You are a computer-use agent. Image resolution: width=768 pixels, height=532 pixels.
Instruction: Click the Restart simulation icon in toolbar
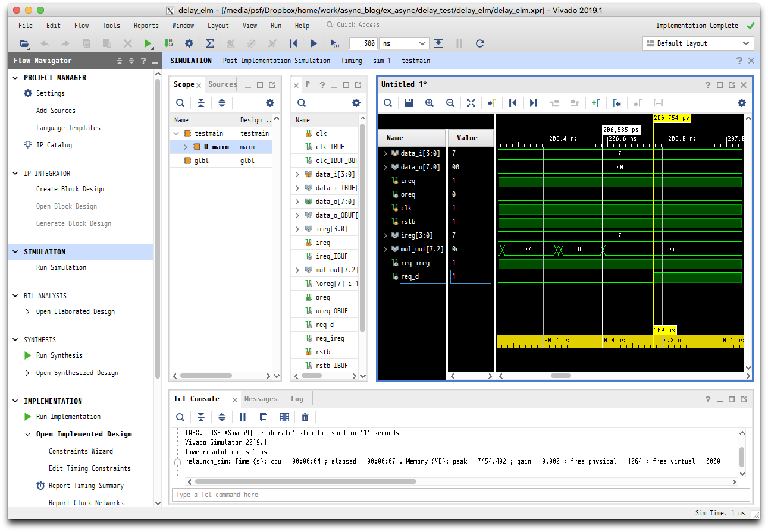coord(293,43)
